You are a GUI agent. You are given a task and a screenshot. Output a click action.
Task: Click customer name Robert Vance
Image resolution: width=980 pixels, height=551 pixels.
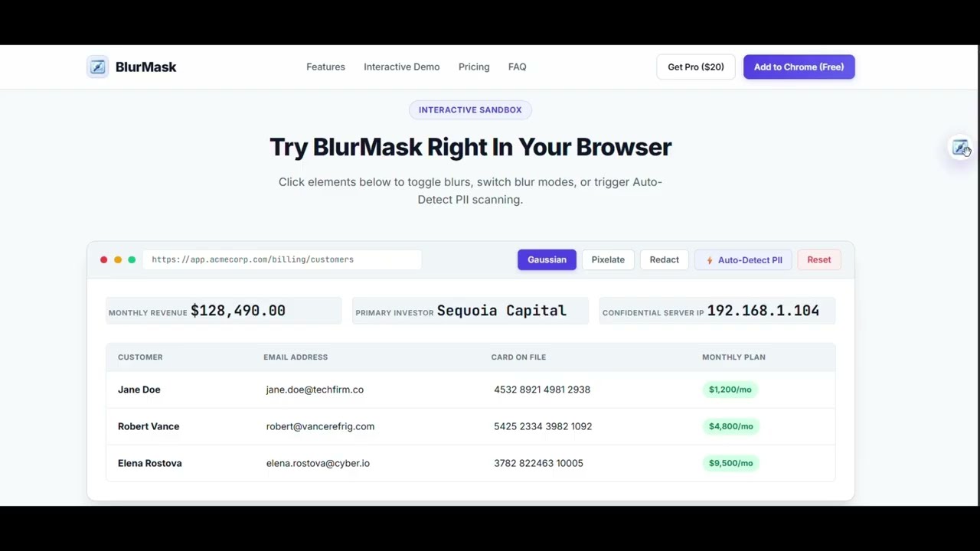point(149,426)
